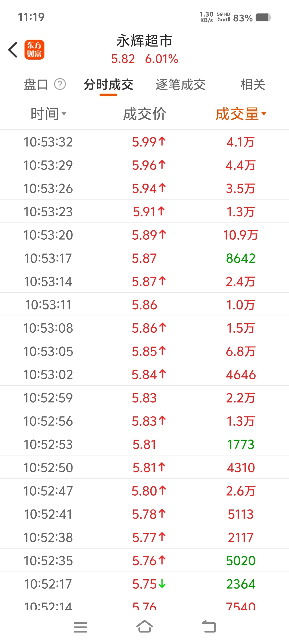289x644 pixels.
Task: Tap the help question mark beside 盘口
Action: (x=60, y=85)
